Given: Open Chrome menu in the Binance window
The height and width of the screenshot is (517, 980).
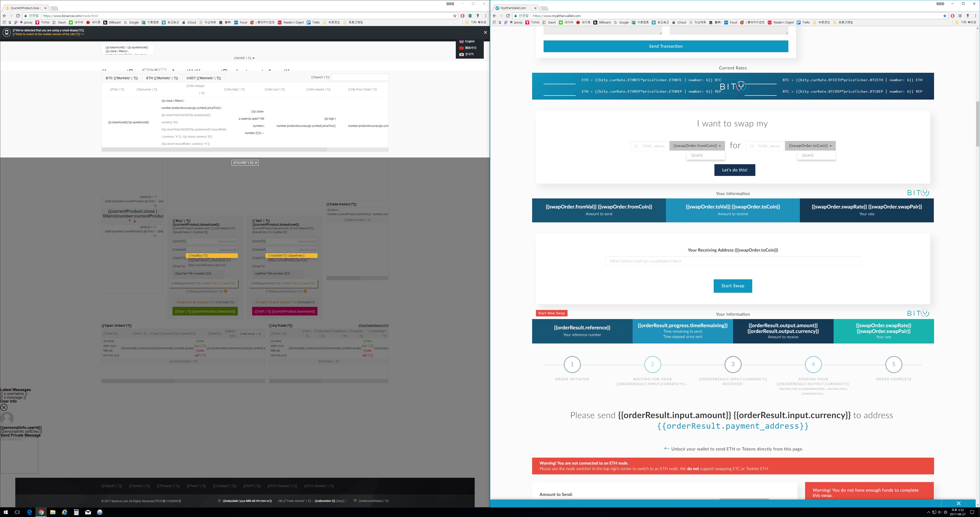Looking at the screenshot, I should (485, 16).
